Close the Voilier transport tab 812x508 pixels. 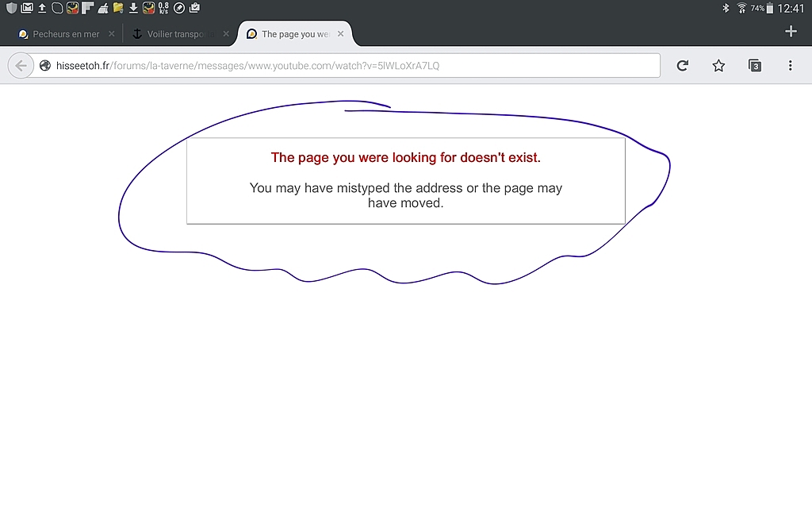click(x=226, y=33)
